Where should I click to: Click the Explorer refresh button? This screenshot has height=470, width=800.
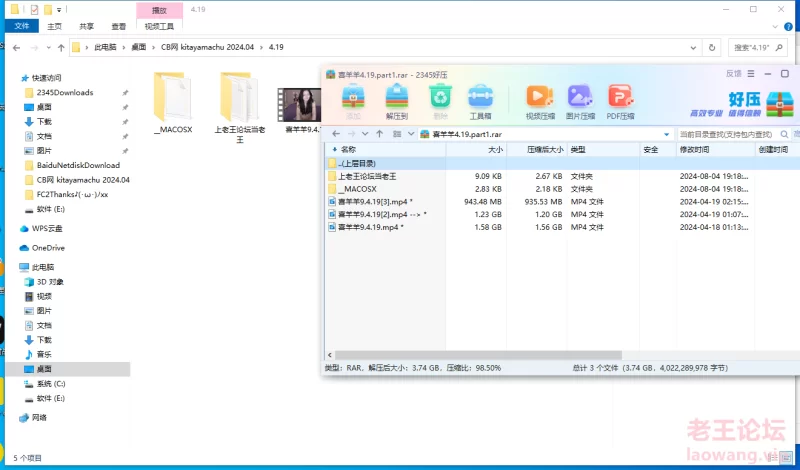tap(712, 47)
